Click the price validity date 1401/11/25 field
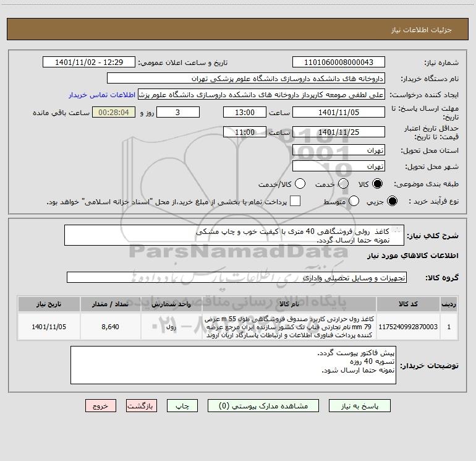 339,132
